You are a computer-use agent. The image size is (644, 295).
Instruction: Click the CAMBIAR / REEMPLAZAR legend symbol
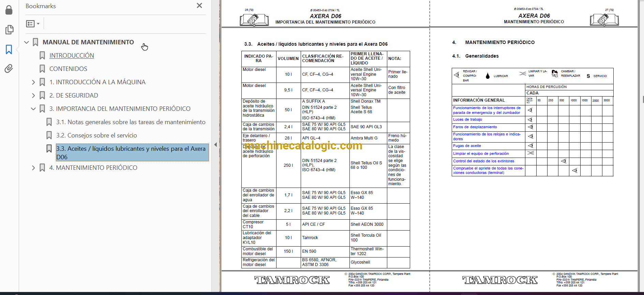click(x=555, y=74)
